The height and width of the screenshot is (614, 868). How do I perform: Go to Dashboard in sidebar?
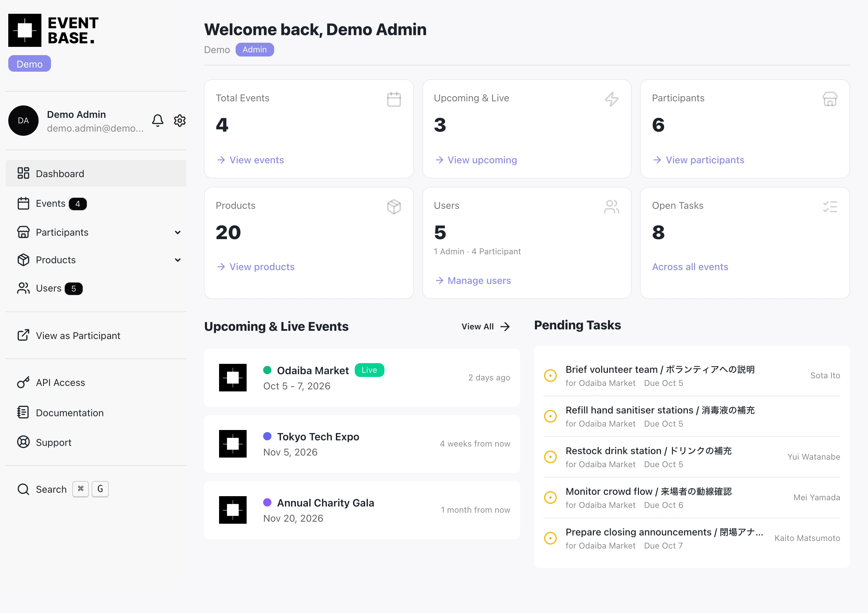point(96,174)
